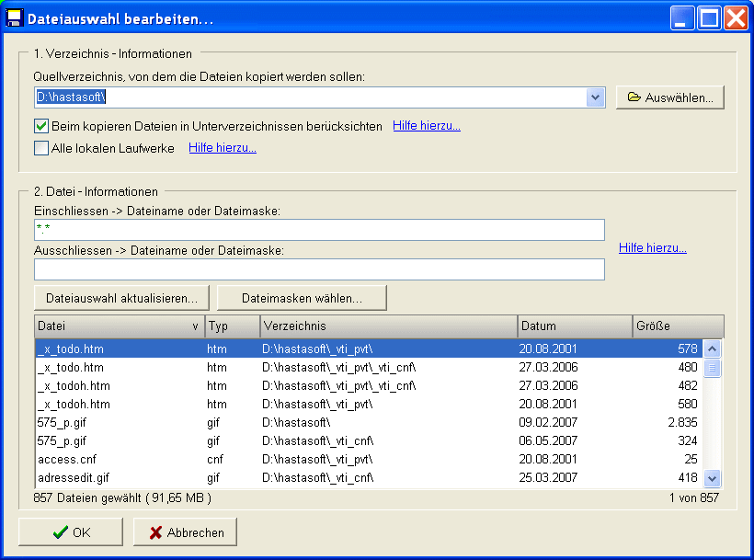Click the red X icon on Abbrechen
754x560 pixels.
tap(155, 532)
